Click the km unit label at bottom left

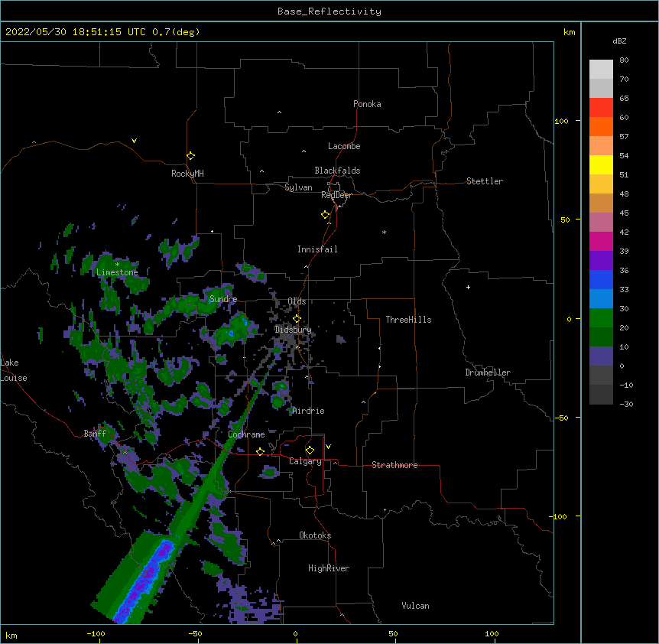coord(11,636)
